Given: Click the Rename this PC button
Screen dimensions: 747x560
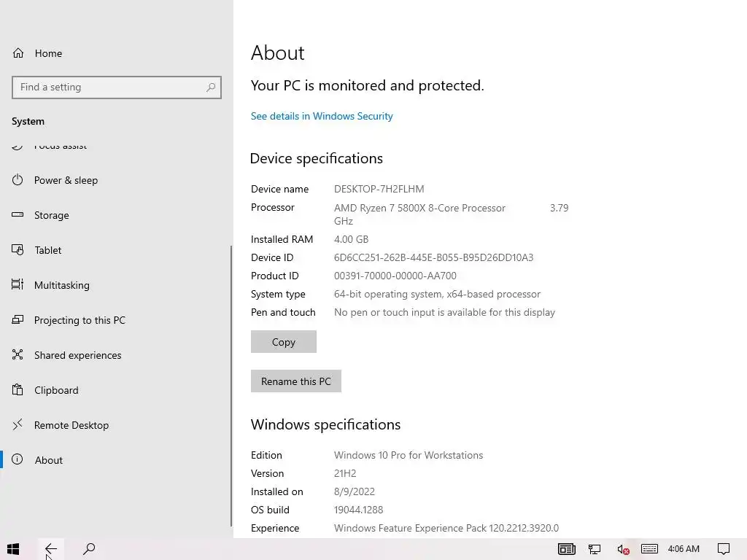Looking at the screenshot, I should click(x=296, y=381).
